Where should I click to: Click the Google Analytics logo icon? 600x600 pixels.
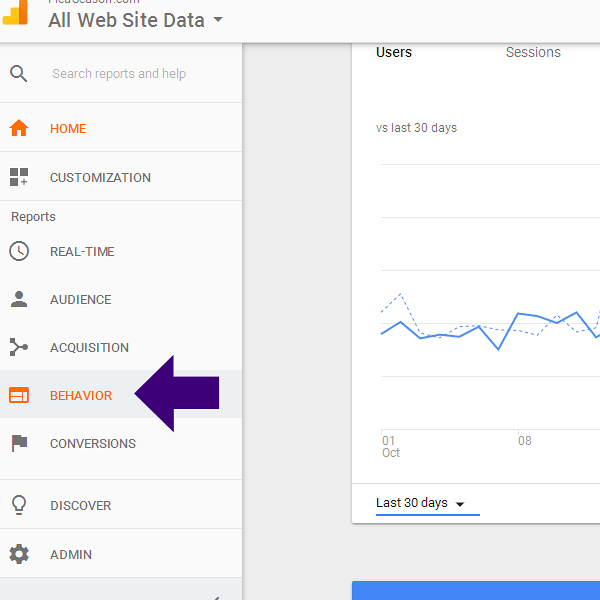[x=16, y=12]
